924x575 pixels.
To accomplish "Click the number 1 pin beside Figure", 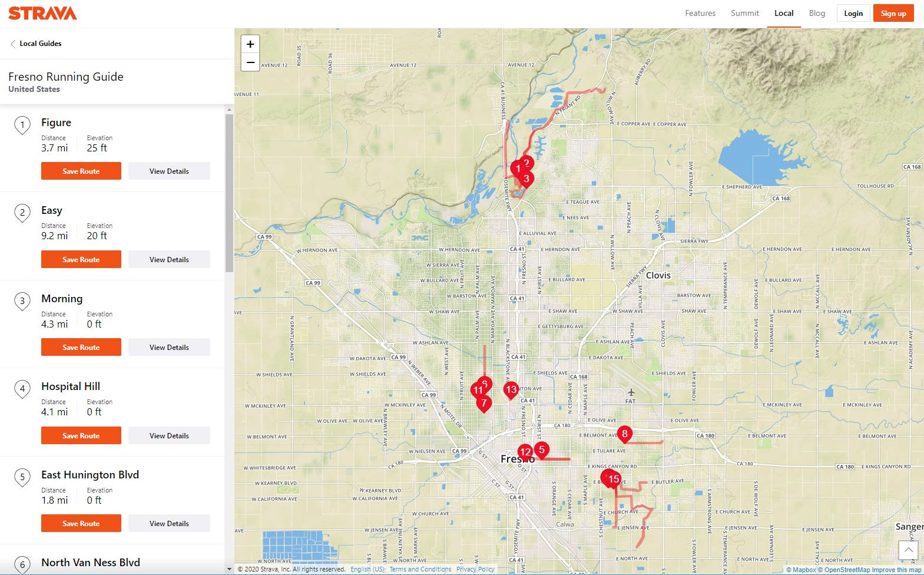I will click(x=22, y=125).
